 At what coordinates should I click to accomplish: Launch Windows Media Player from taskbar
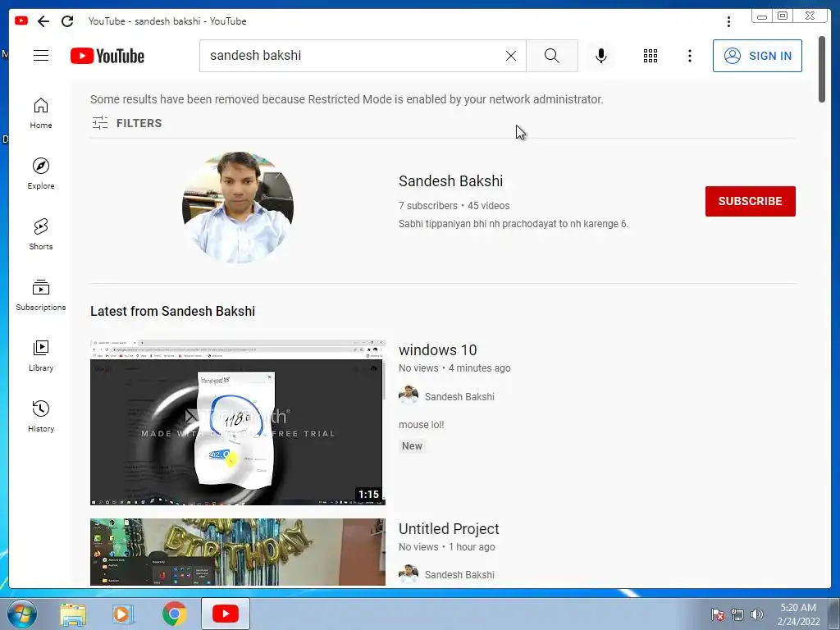123,614
